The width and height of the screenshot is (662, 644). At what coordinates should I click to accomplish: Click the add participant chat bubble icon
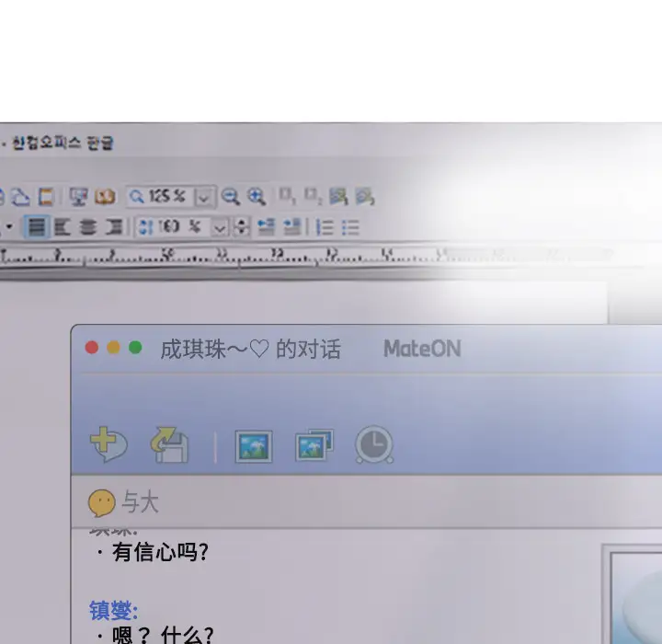[x=108, y=445]
